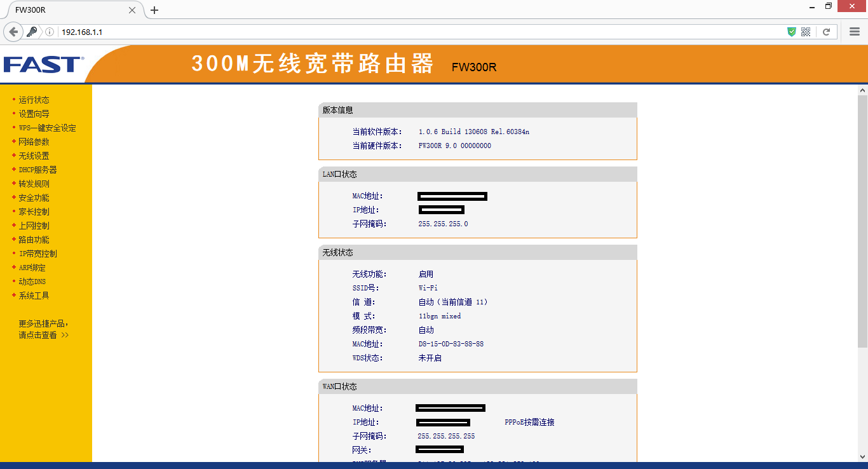Screen dimensions: 868x469
Task: Expand the 上网控制 menu
Action: coord(34,226)
